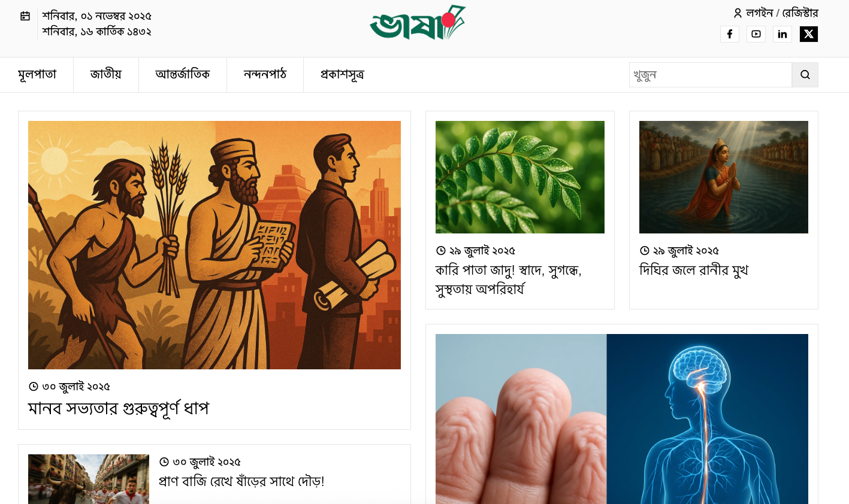Open the Facebook social icon
Viewport: 849px width, 504px height.
729,34
